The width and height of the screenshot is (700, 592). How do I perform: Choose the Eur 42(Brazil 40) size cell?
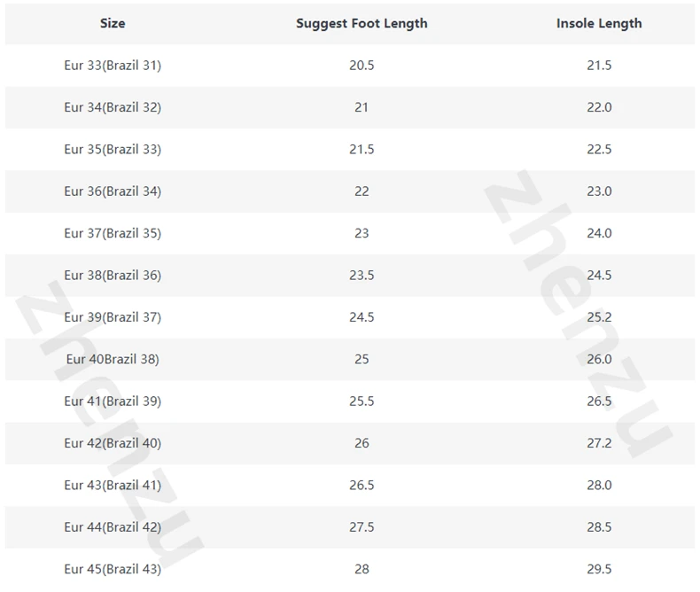113,443
